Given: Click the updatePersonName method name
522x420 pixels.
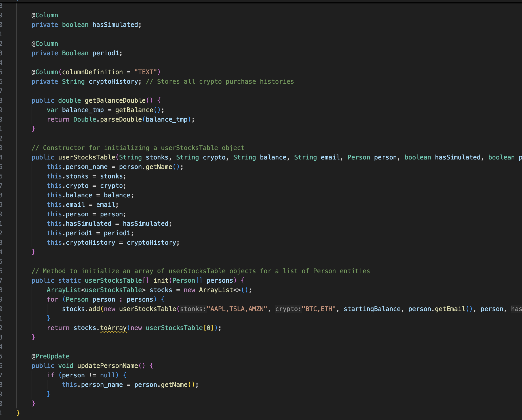Looking at the screenshot, I should (107, 366).
